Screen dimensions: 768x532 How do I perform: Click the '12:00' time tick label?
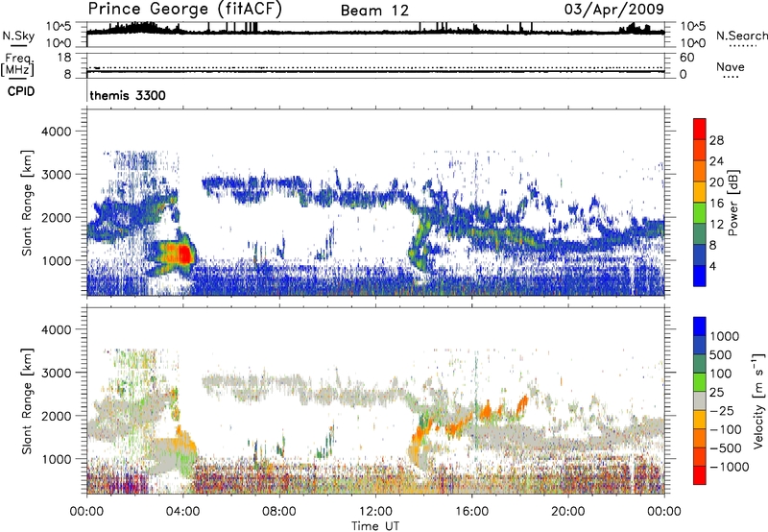(375, 512)
